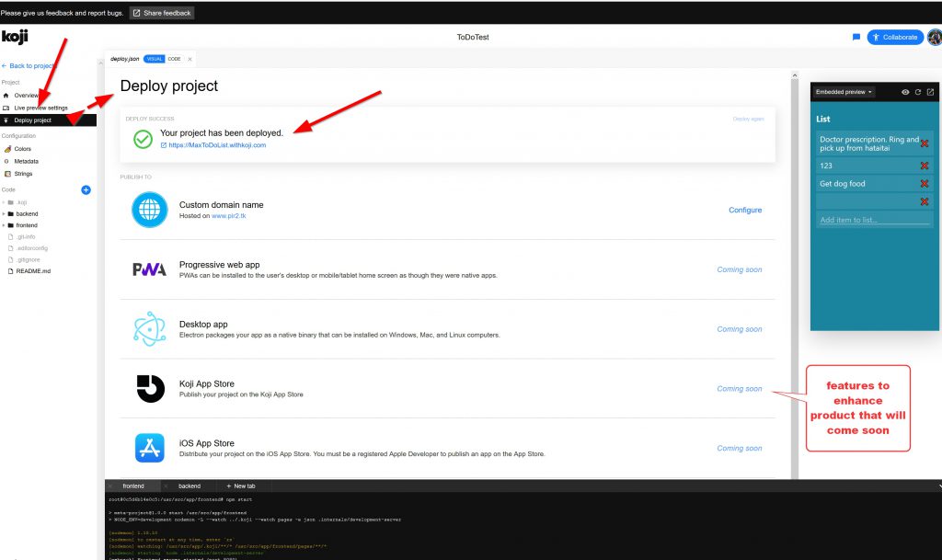Click the blue add code file button
Viewport: 942px width, 560px height.
86,189
